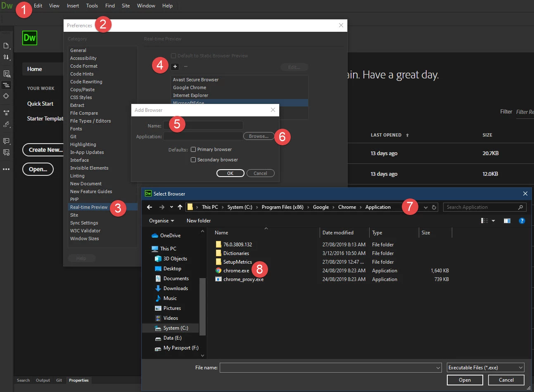Open recent locations dropdown beside forward arrow
Image resolution: width=534 pixels, height=392 pixels.
pos(171,207)
